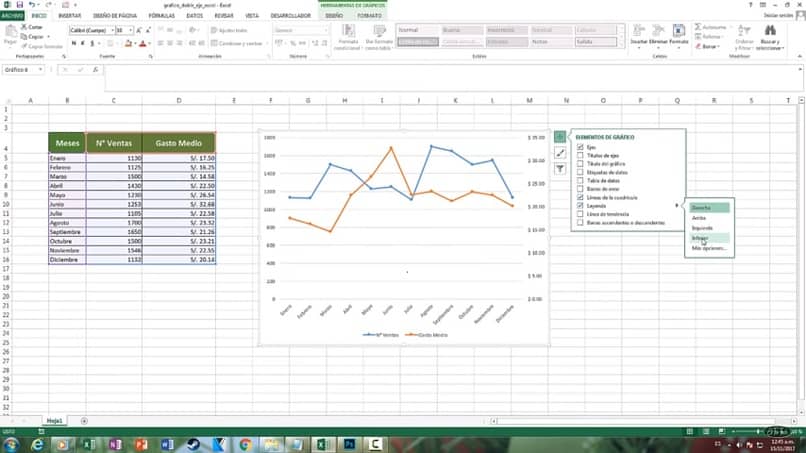This screenshot has width=806, height=453.
Task: Toggle the Ejes checkbox
Action: tap(580, 147)
